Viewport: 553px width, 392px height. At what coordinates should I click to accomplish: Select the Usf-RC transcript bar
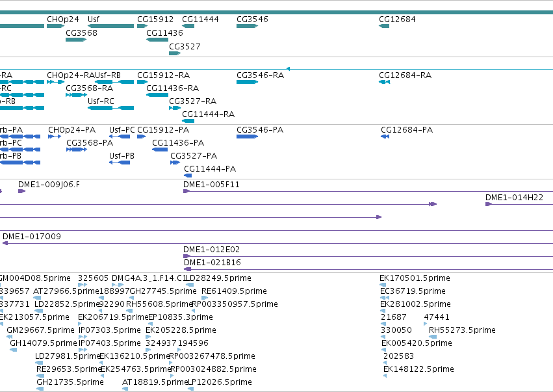[x=110, y=108]
